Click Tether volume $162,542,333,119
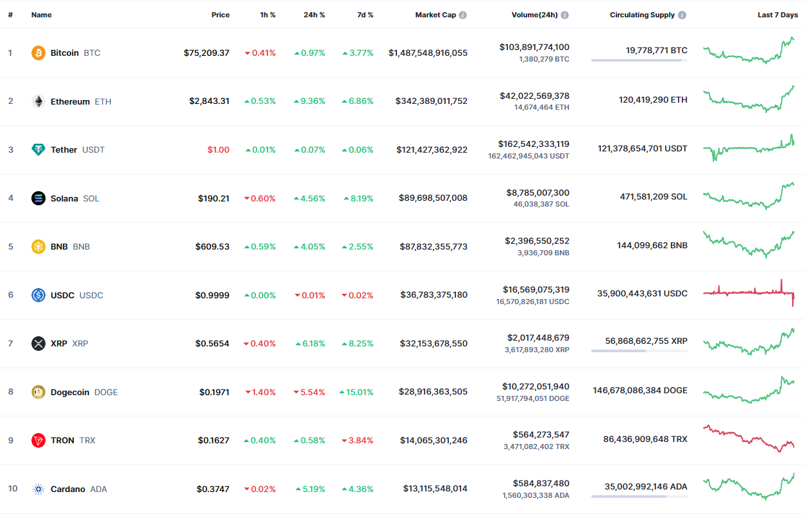 pos(534,144)
